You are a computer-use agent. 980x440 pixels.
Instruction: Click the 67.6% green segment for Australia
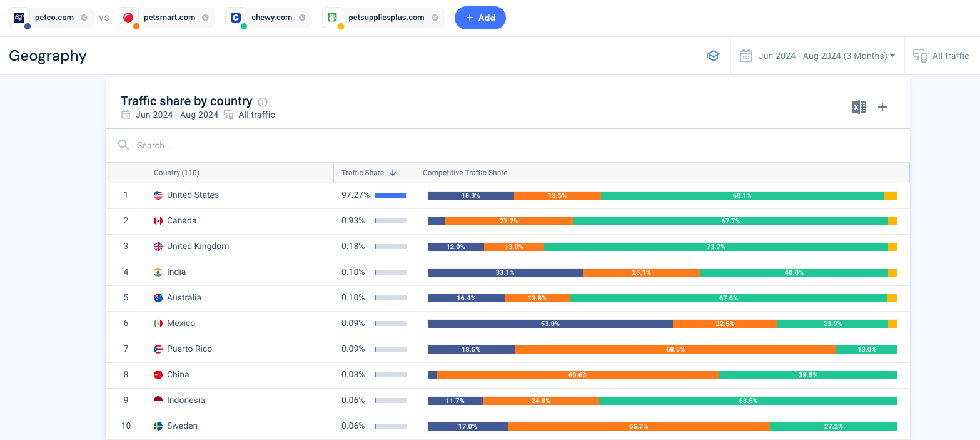pos(729,298)
